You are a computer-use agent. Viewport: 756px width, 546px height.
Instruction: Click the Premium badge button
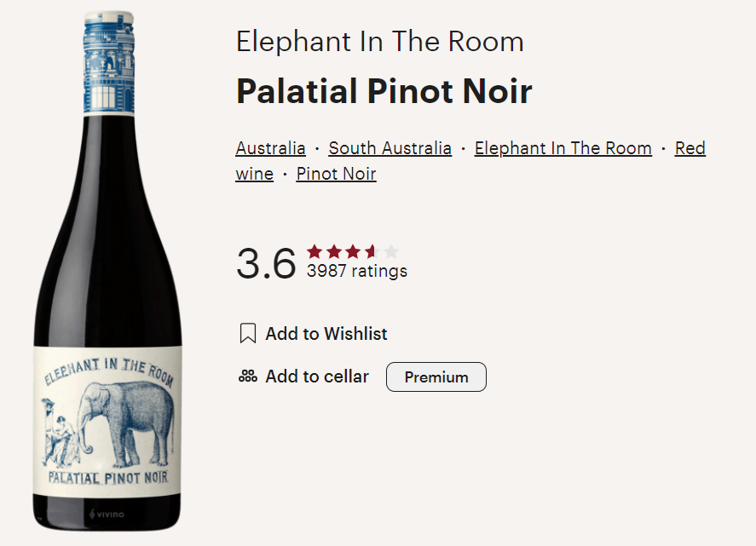click(436, 376)
